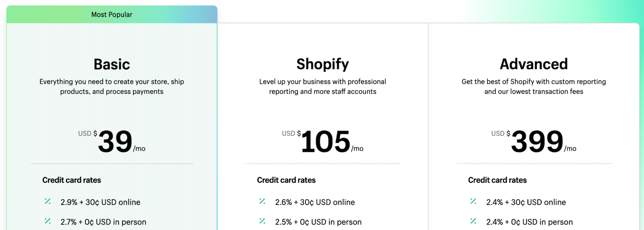Click the 2.6% + 30¢ USD online text

[315, 202]
